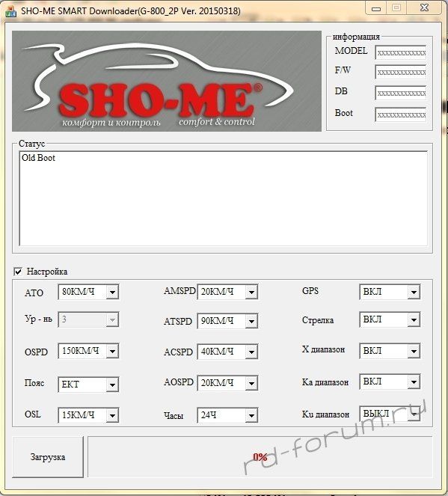The width and height of the screenshot is (448, 496).
Task: Expand the OSPD 150КМ/Ч dropdown
Action: (88, 351)
